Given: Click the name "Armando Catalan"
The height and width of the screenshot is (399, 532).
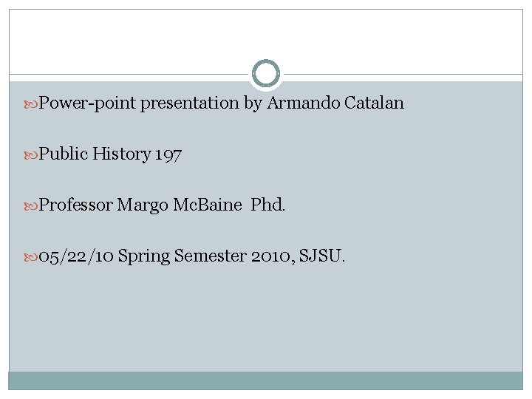Looking at the screenshot, I should [x=335, y=103].
